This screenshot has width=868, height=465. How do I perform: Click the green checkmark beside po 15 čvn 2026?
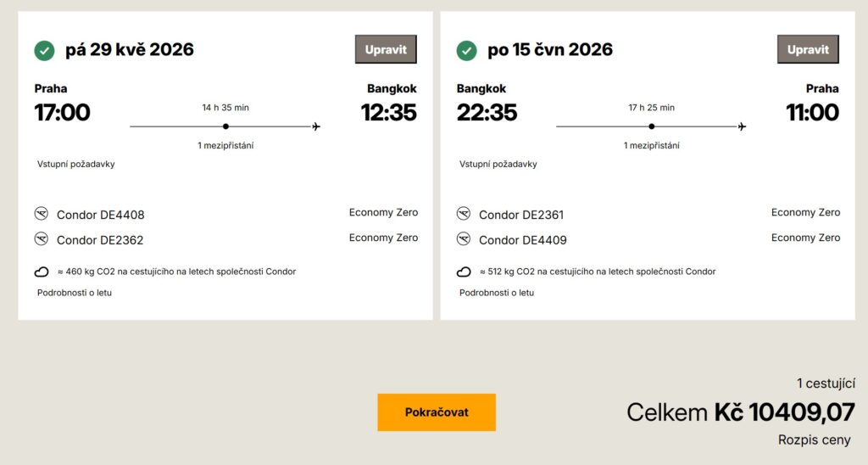click(x=466, y=51)
